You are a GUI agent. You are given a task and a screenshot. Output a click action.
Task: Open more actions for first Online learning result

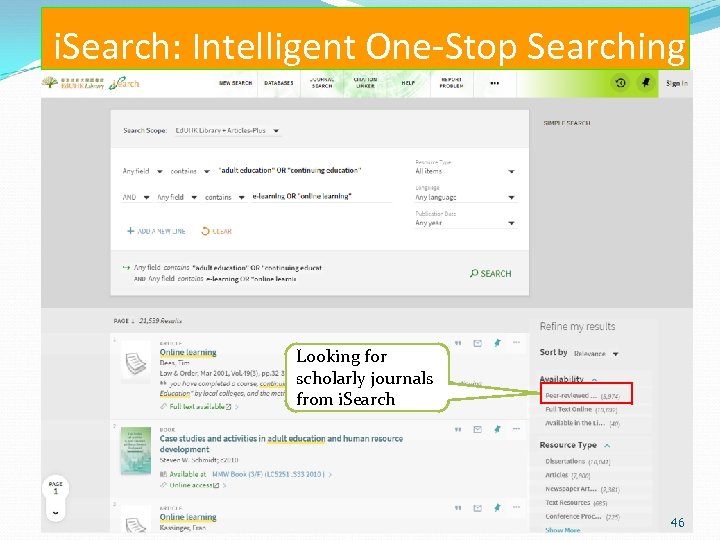coord(516,343)
